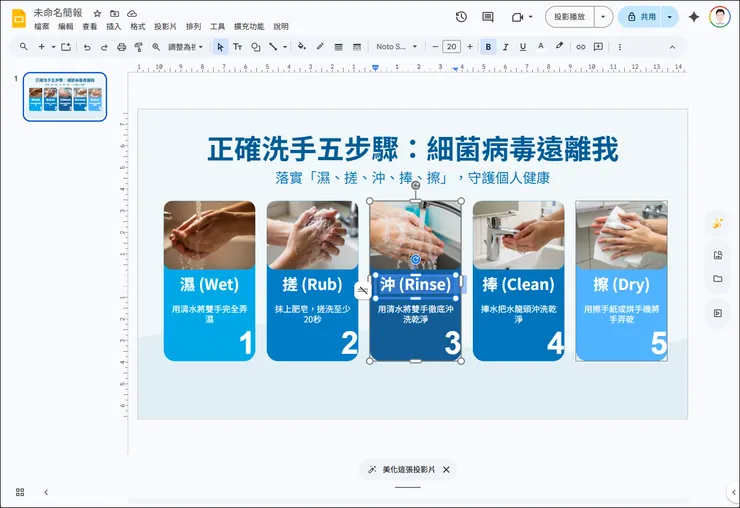Open the text color picker

click(541, 46)
